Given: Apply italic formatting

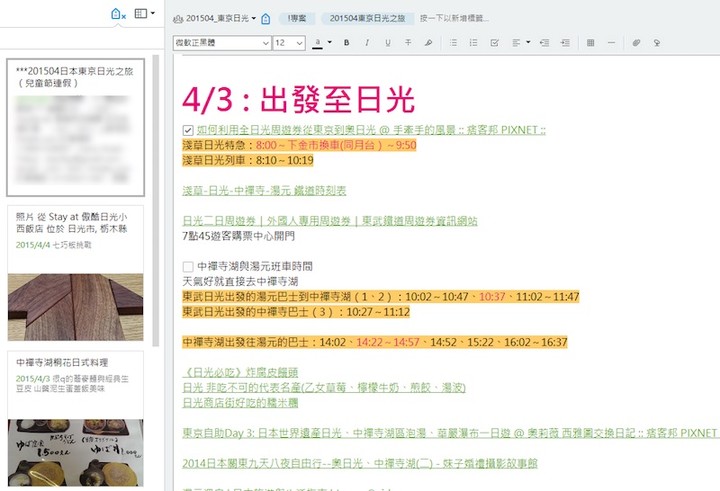Looking at the screenshot, I should coord(367,43).
